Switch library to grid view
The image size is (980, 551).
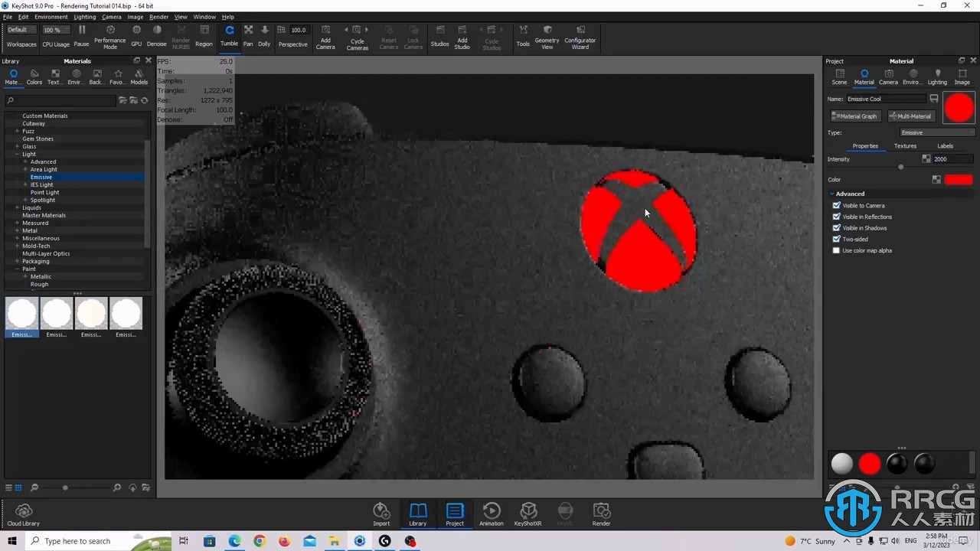point(18,487)
